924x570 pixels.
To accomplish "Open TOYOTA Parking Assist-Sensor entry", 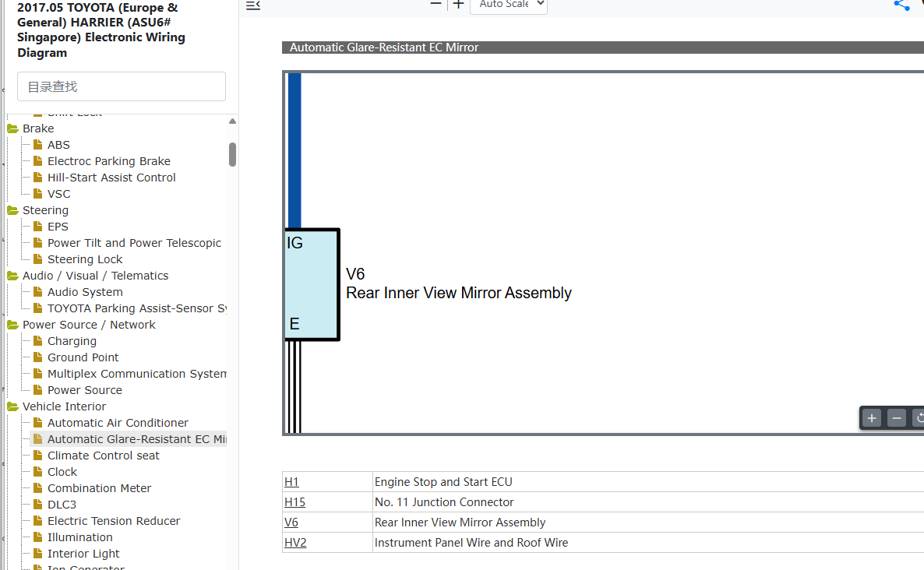I will tap(136, 308).
